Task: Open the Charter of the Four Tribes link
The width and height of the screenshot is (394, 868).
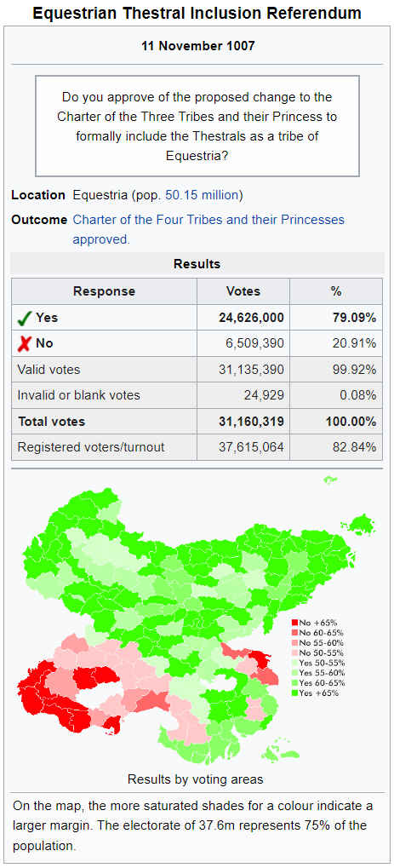Action: (208, 229)
